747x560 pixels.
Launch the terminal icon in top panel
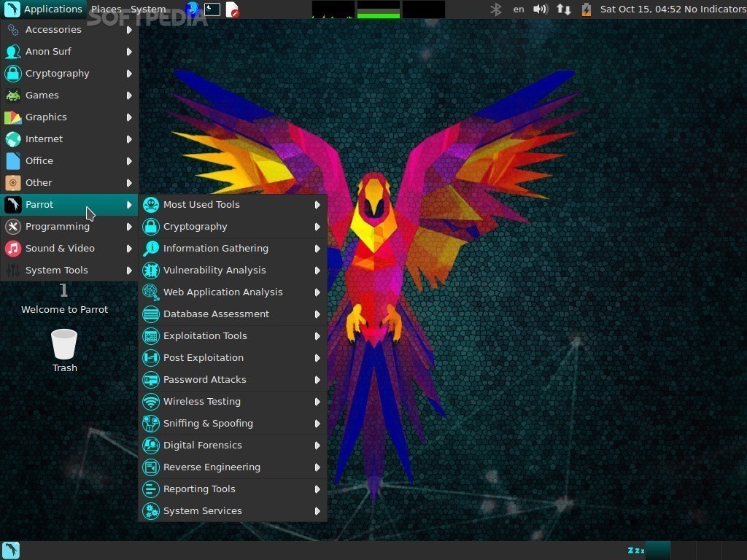pos(212,9)
